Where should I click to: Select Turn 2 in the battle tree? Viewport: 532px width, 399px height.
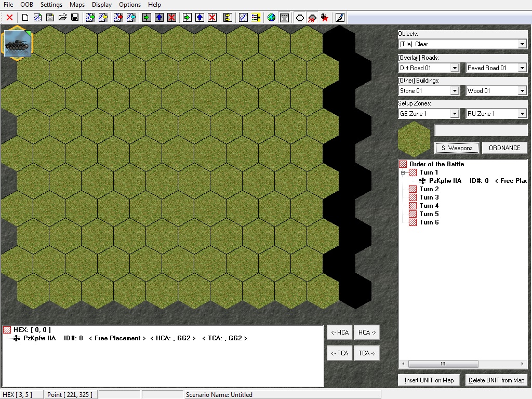(429, 189)
